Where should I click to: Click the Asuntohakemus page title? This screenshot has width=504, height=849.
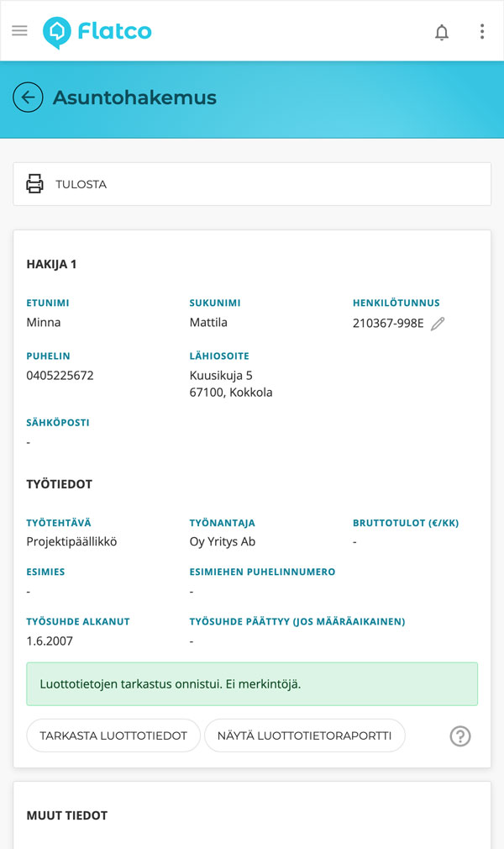coord(134,98)
